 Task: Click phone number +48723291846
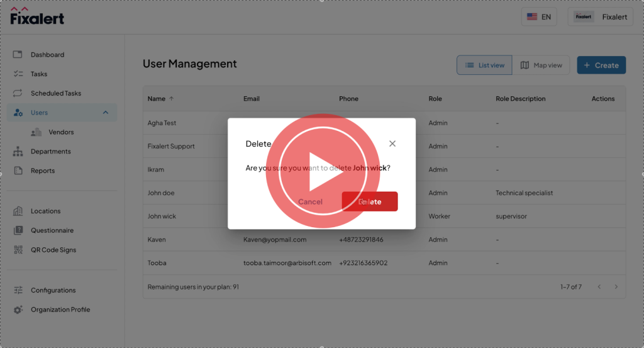coord(361,240)
